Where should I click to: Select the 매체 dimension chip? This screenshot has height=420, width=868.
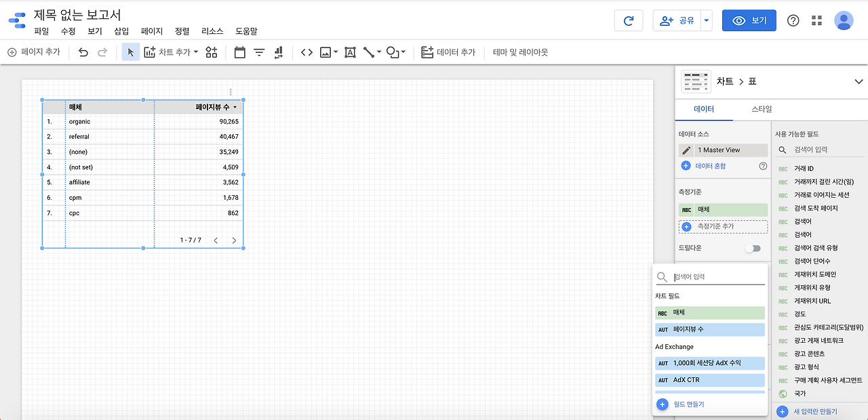click(723, 210)
